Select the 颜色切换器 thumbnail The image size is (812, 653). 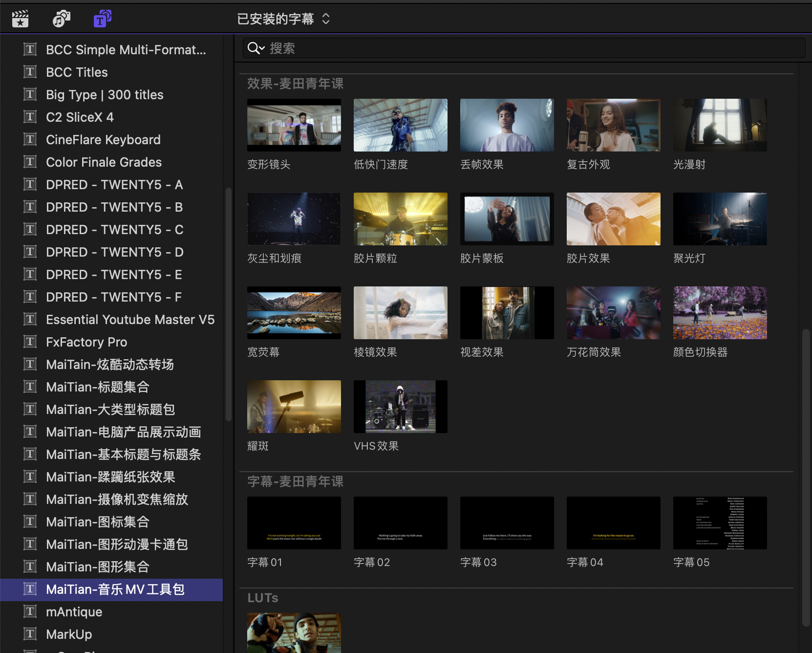coord(720,313)
